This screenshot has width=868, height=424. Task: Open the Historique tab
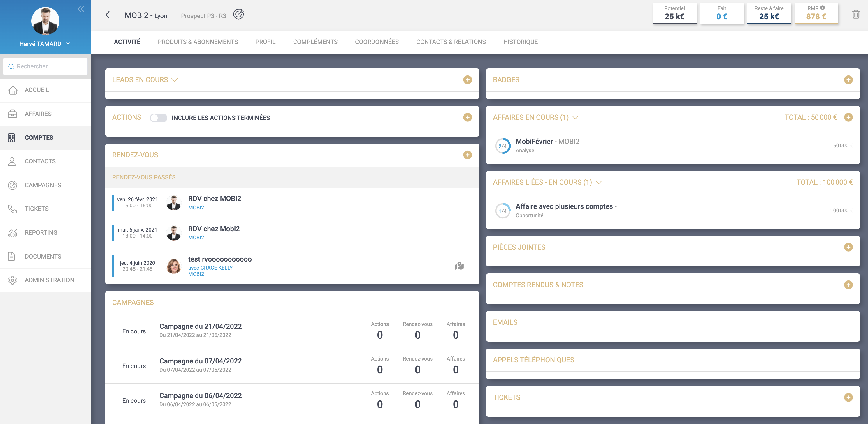pyautogui.click(x=520, y=42)
